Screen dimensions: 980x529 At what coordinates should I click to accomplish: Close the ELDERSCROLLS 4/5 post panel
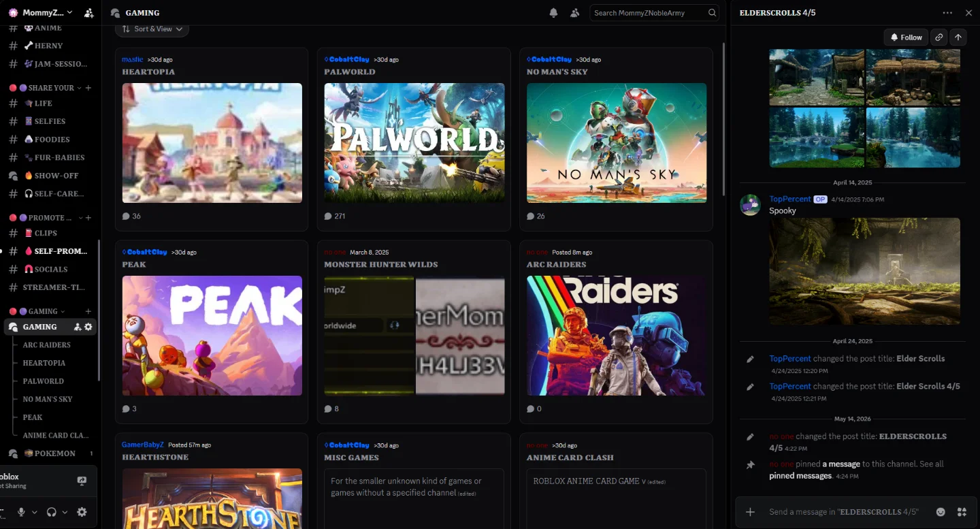(969, 13)
